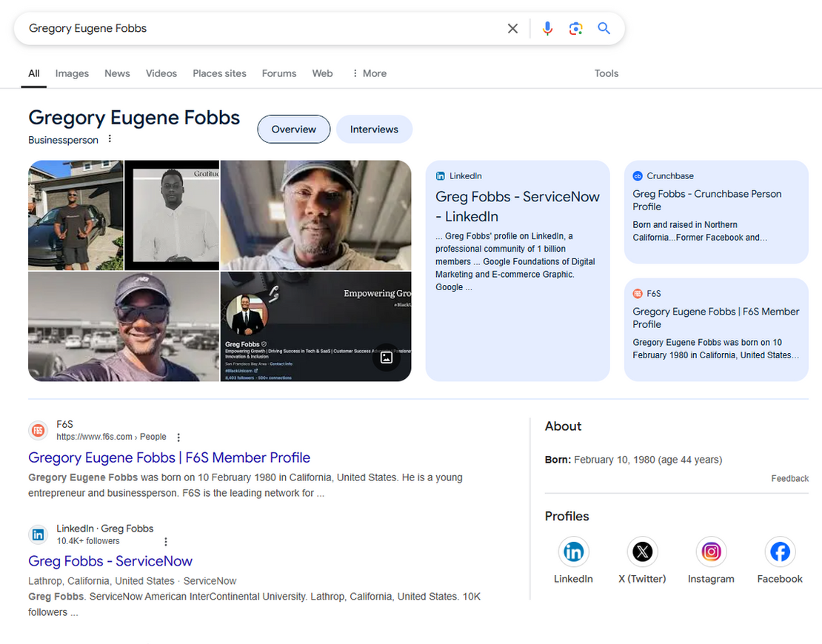Open the X (Twitter) profile icon
Image resolution: width=822 pixels, height=644 pixels.
[x=642, y=551]
